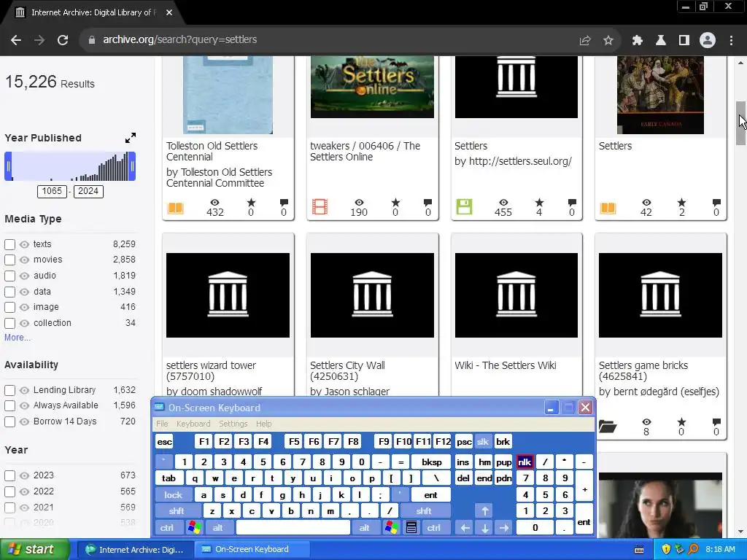Switch to On-Screen Keyboard taskbar button
This screenshot has width=747, height=560.
pyautogui.click(x=252, y=550)
